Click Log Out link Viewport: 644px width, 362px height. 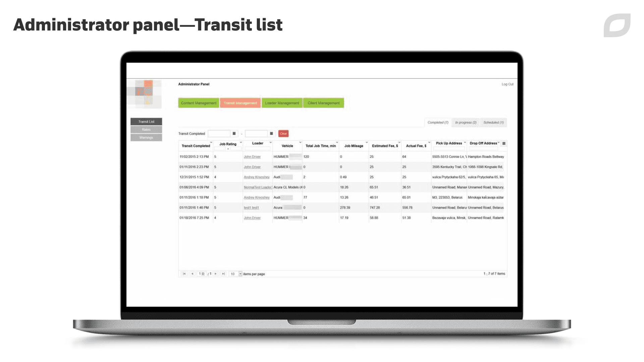(x=507, y=84)
